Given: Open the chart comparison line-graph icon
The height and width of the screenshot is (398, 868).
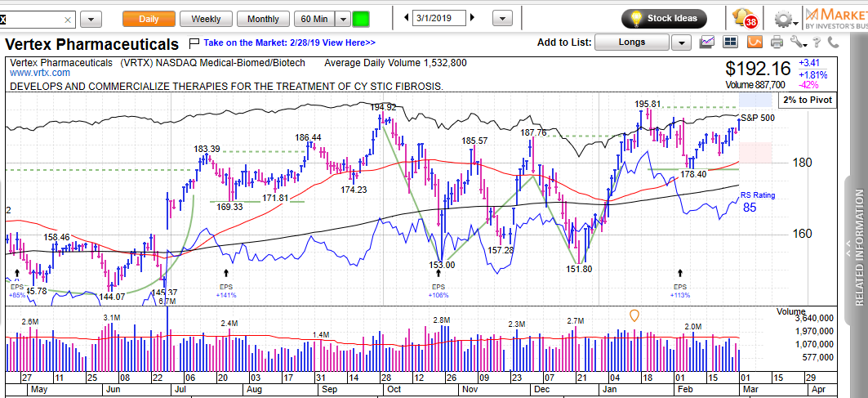Looking at the screenshot, I should click(707, 42).
